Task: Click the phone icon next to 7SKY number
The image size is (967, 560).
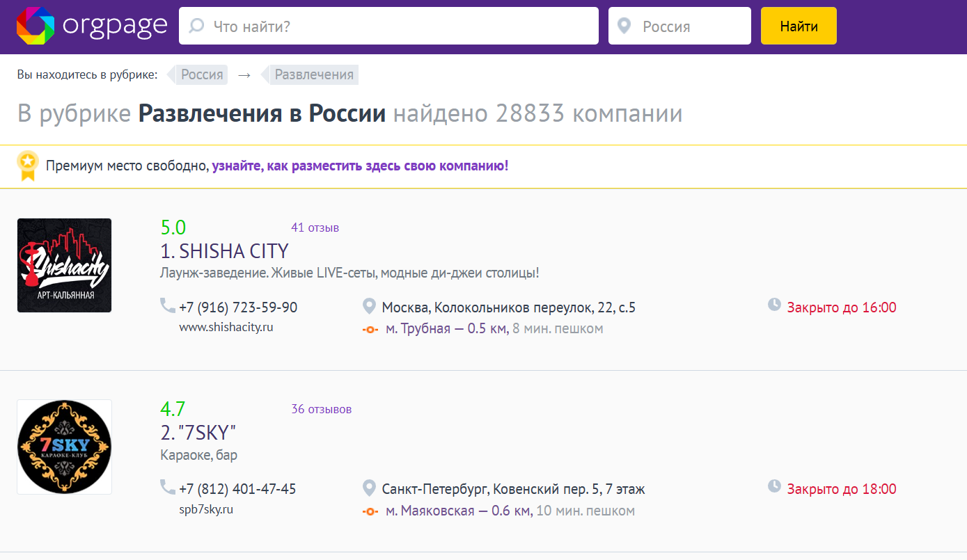Action: click(168, 486)
